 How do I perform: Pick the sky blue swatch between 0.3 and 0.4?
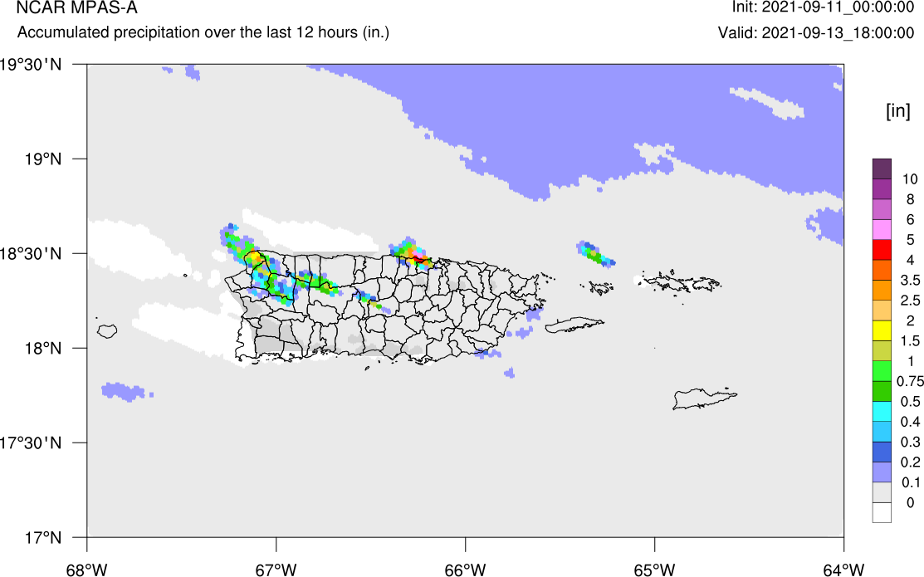click(882, 432)
